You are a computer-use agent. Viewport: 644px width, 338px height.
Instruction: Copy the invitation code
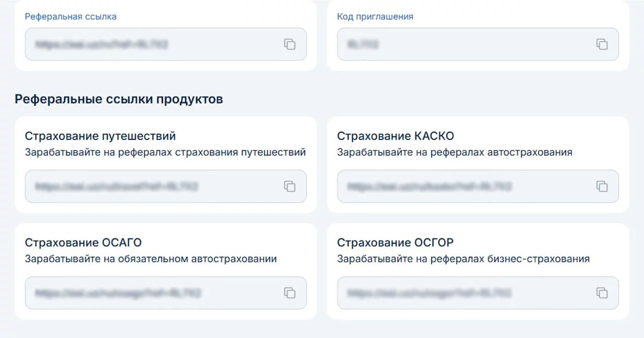coord(602,44)
